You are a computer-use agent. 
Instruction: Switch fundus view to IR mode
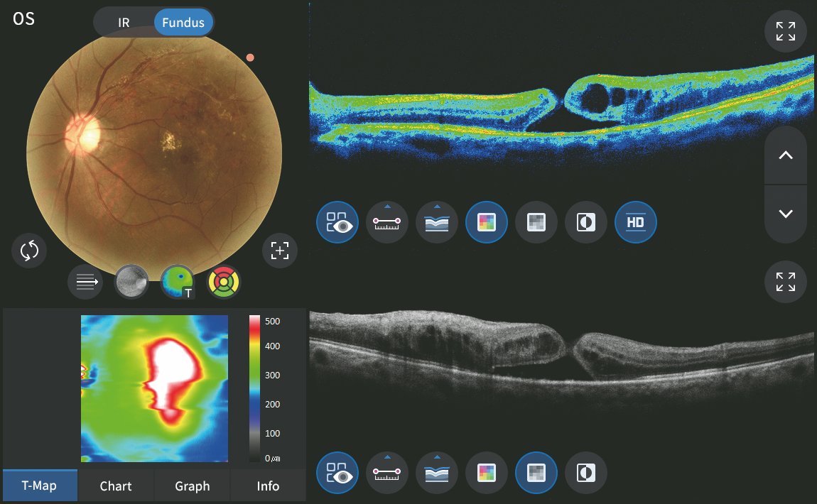point(124,22)
